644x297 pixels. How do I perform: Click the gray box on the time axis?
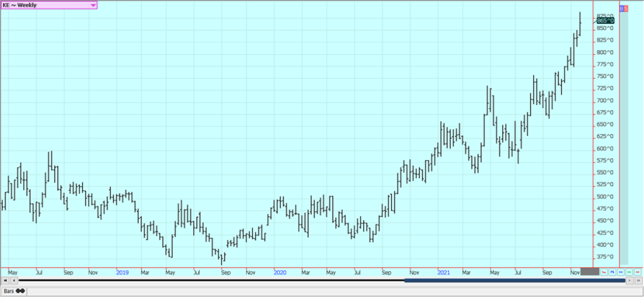[x=590, y=272]
